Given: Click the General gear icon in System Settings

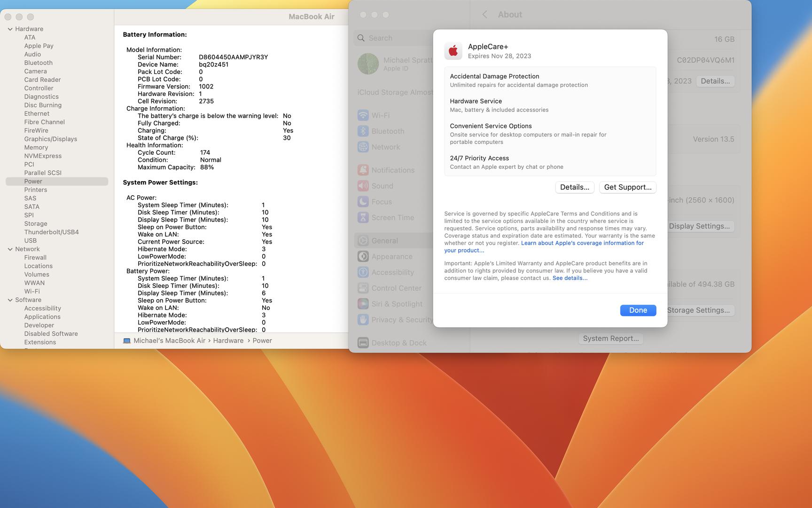Looking at the screenshot, I should pyautogui.click(x=363, y=241).
